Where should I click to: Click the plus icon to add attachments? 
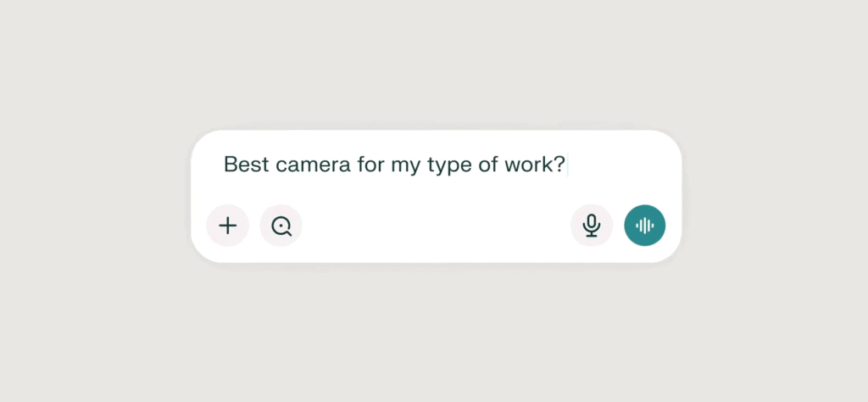227,226
